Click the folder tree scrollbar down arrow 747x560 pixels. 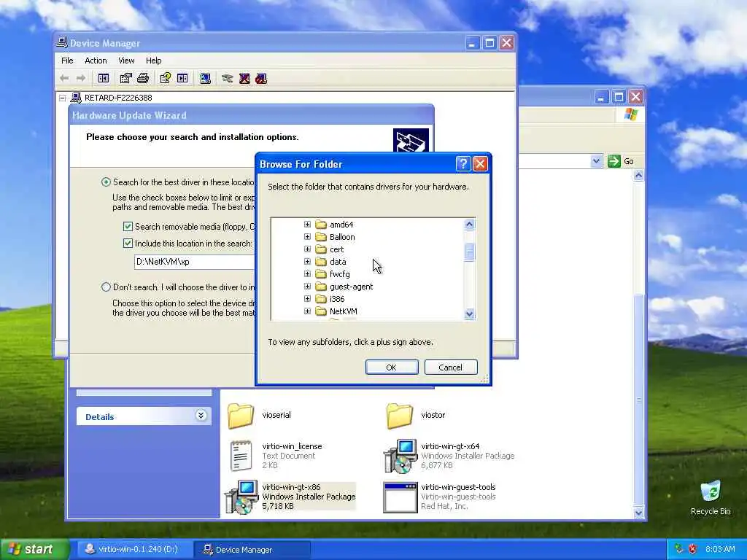(469, 314)
